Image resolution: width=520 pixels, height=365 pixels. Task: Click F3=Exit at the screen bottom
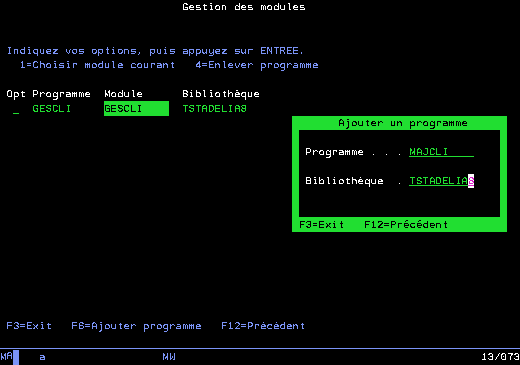pos(29,326)
